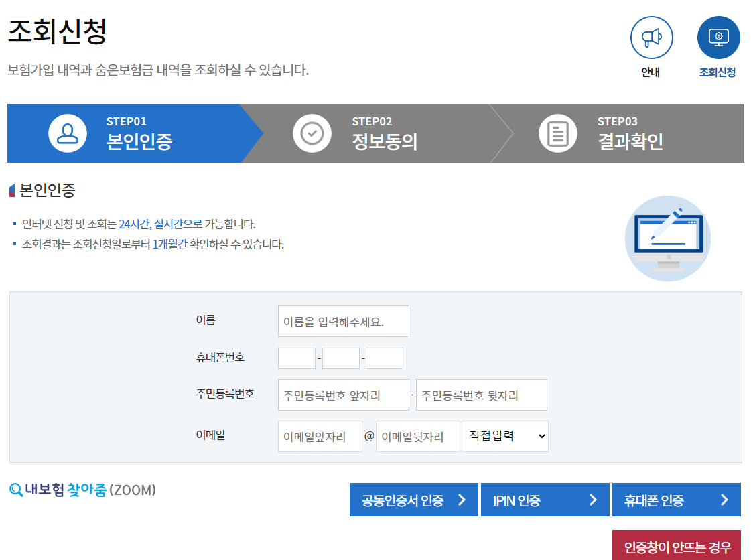Image resolution: width=751 pixels, height=560 pixels.
Task: Click the STEP02 checkmark circle icon
Action: (x=312, y=133)
